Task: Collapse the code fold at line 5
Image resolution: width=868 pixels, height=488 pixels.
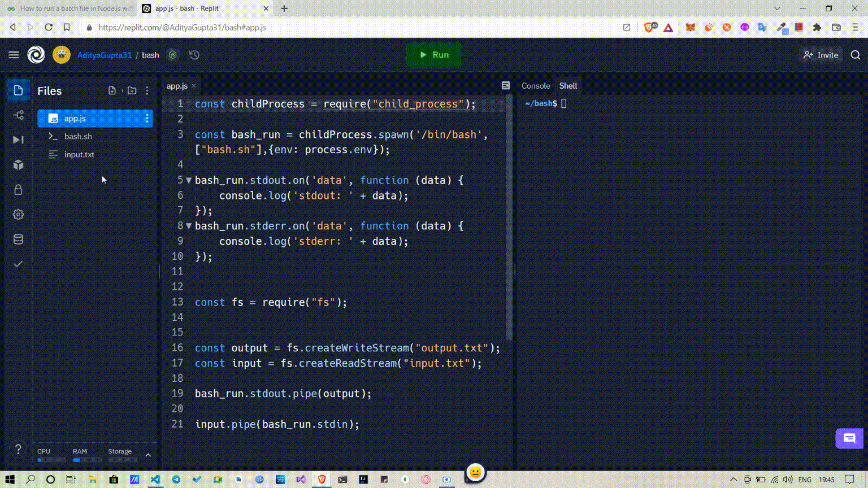Action: tap(189, 180)
